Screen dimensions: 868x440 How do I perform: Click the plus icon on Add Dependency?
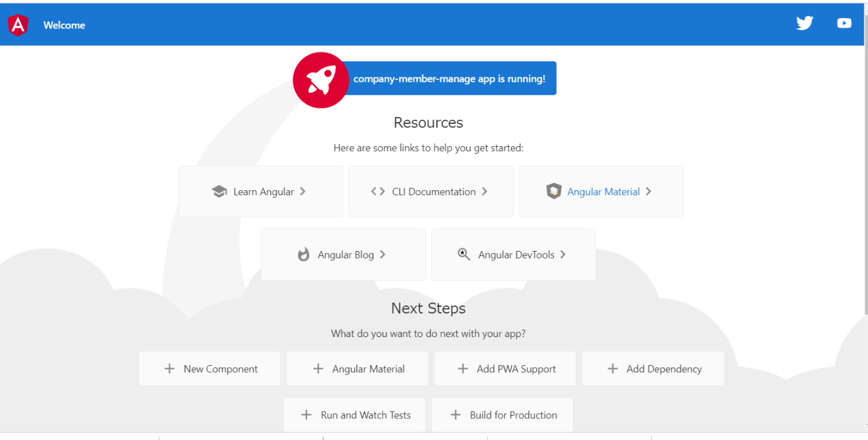point(613,369)
